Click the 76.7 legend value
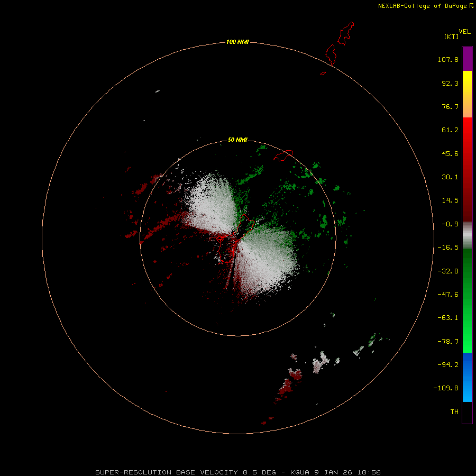Screen dimensions: 476x476 click(450, 106)
